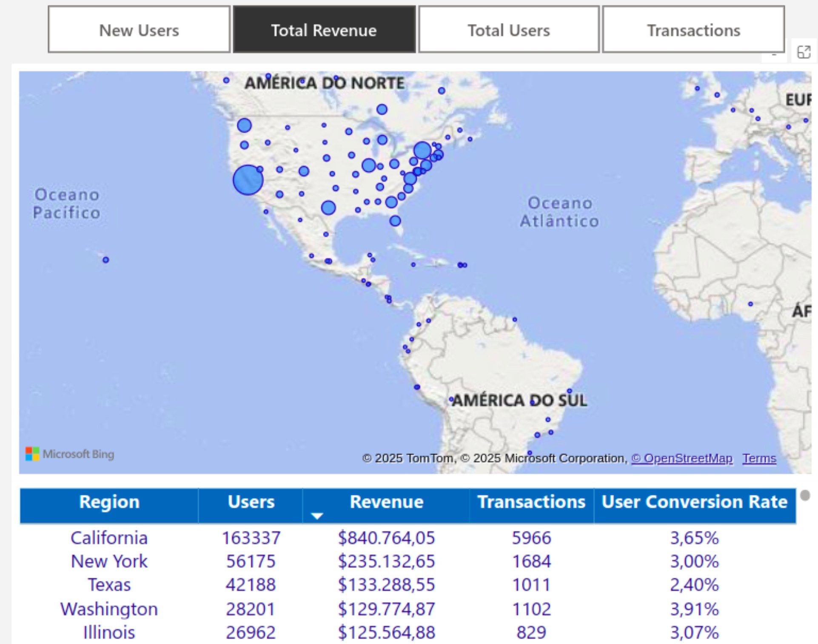Sort by Users column header
The image size is (818, 644).
tap(251, 502)
